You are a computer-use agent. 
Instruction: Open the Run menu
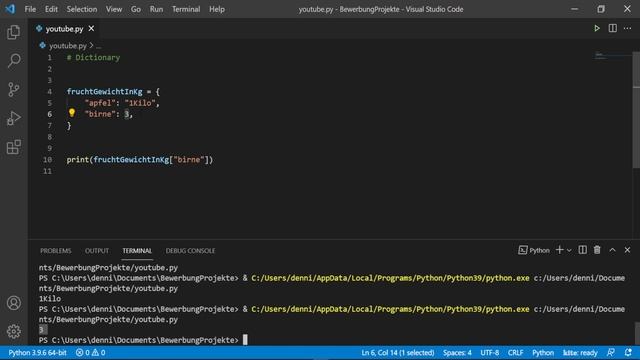(x=156, y=9)
